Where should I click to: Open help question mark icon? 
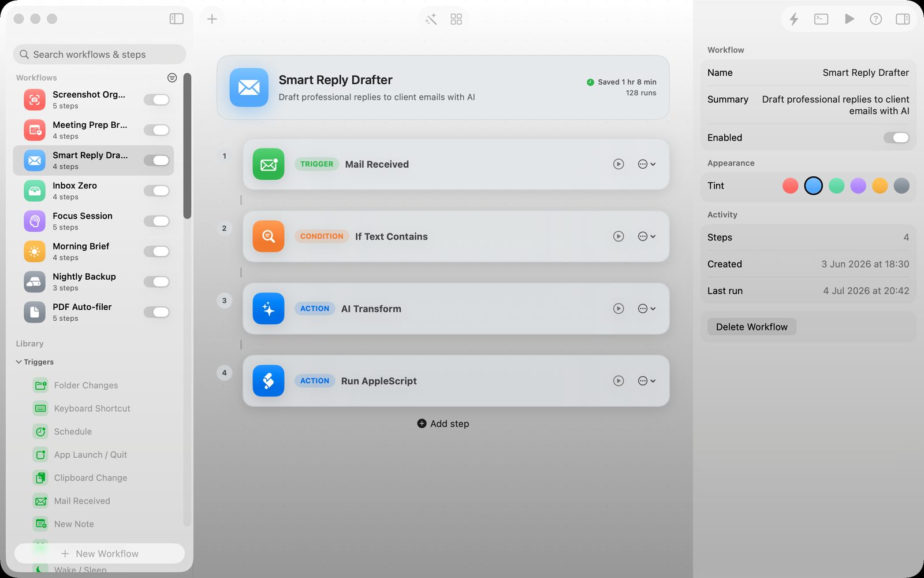[x=875, y=19]
